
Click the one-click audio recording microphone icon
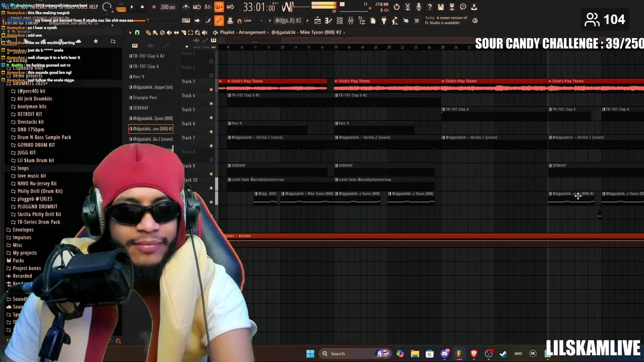(x=419, y=7)
